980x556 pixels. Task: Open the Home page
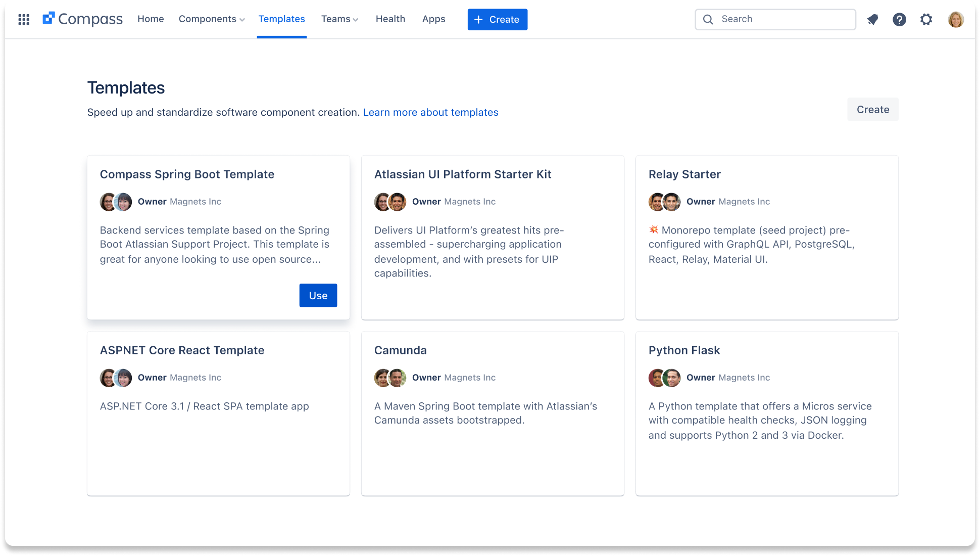point(151,19)
